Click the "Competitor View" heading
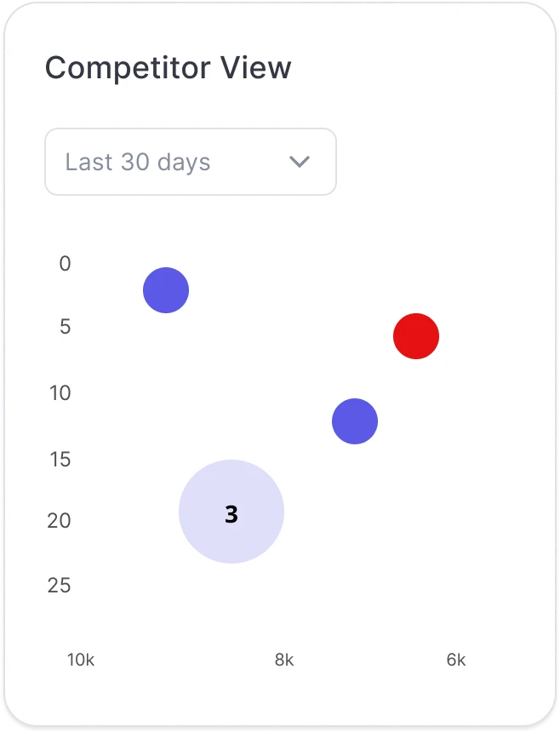560x732 pixels. coord(168,67)
